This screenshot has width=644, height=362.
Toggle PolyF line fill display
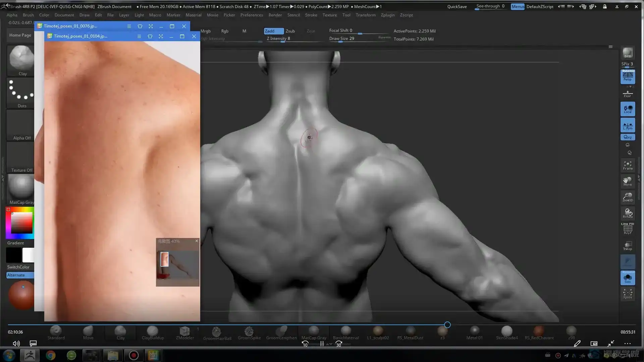click(x=628, y=229)
